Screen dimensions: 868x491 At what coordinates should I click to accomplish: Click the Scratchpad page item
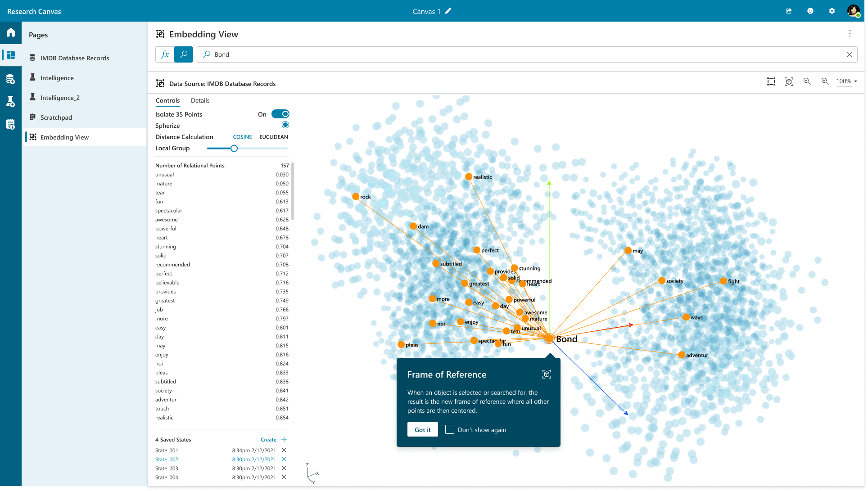coord(56,117)
